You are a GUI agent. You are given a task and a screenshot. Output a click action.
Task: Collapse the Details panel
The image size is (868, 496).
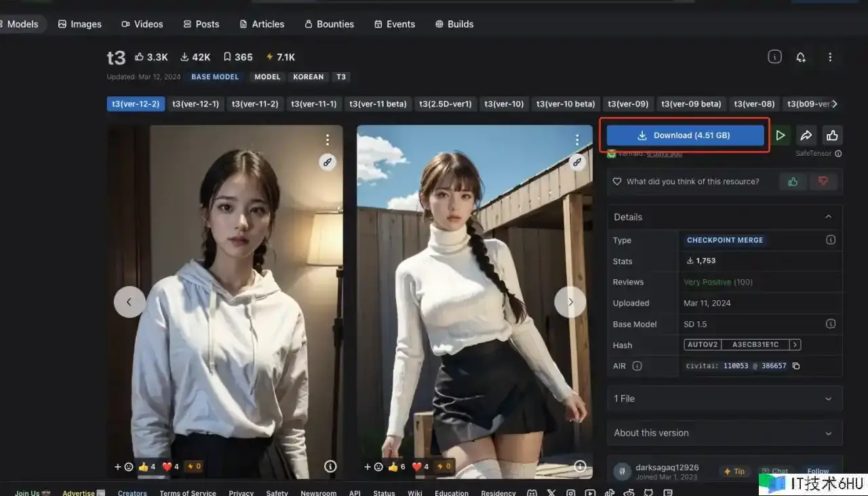828,217
